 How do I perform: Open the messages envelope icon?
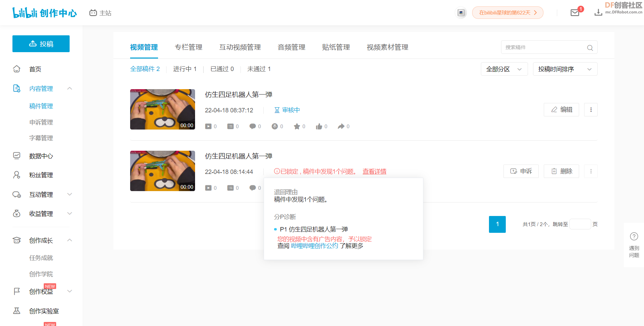pyautogui.click(x=575, y=13)
